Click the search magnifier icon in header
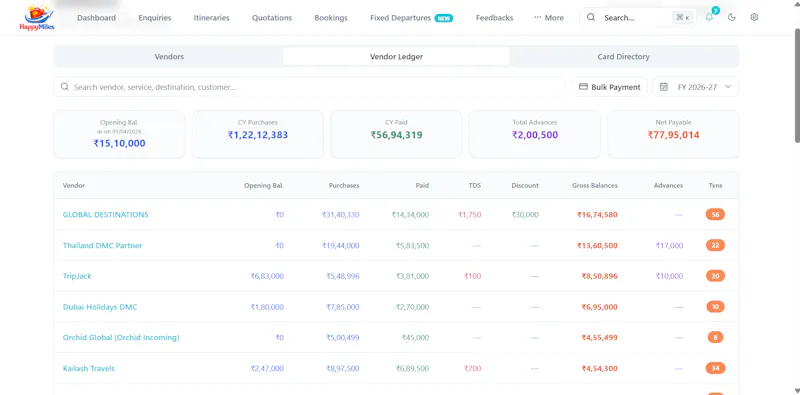The height and width of the screenshot is (395, 800). (591, 17)
